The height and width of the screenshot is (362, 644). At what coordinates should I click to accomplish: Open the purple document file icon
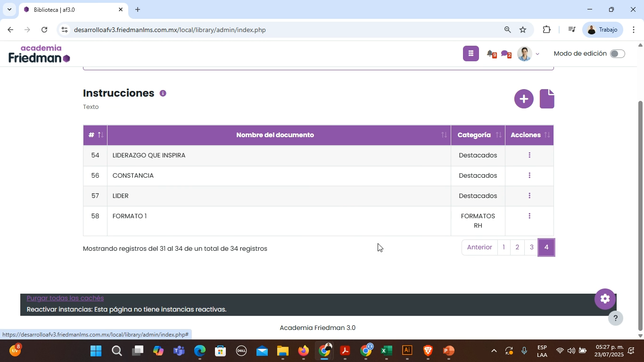click(x=547, y=99)
